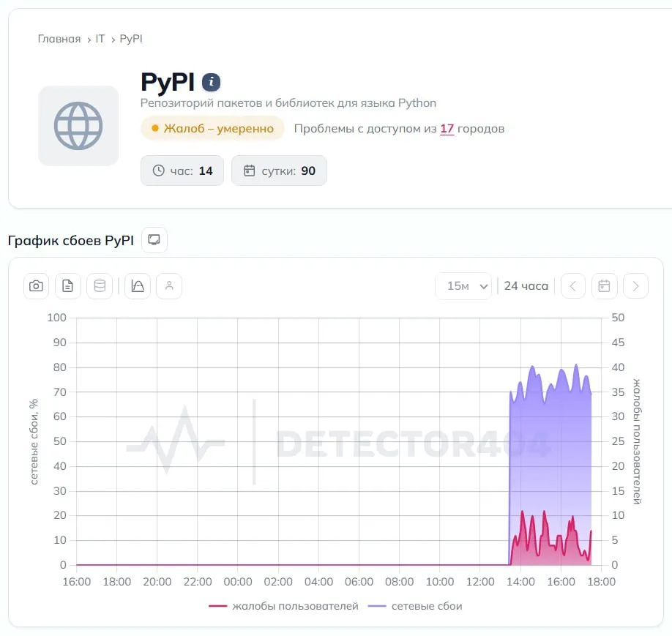672x636 pixels.
Task: Click the График сбоев PyPI heading
Action: click(x=71, y=241)
